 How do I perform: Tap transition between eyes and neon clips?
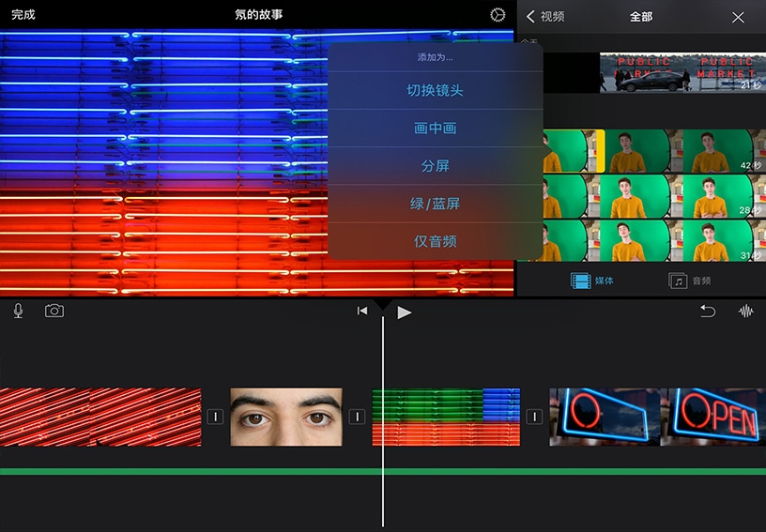[357, 417]
